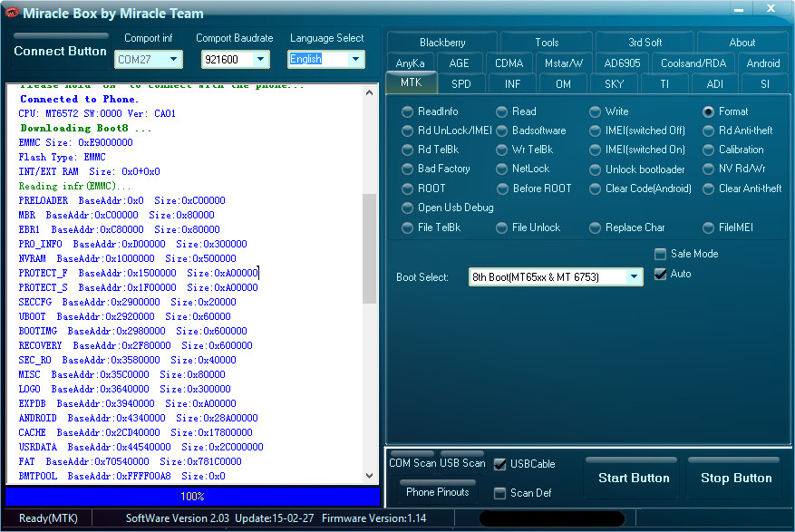The width and height of the screenshot is (795, 532).
Task: Switch to the Tools tab
Action: (x=547, y=43)
